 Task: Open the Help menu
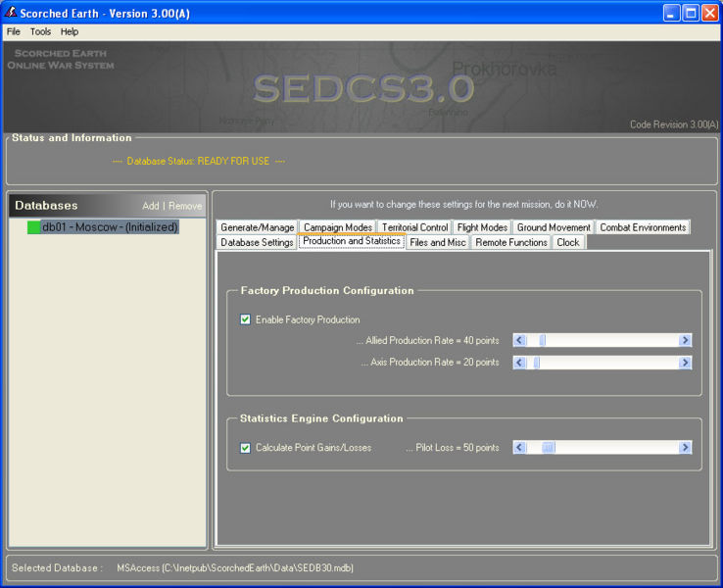pyautogui.click(x=70, y=32)
